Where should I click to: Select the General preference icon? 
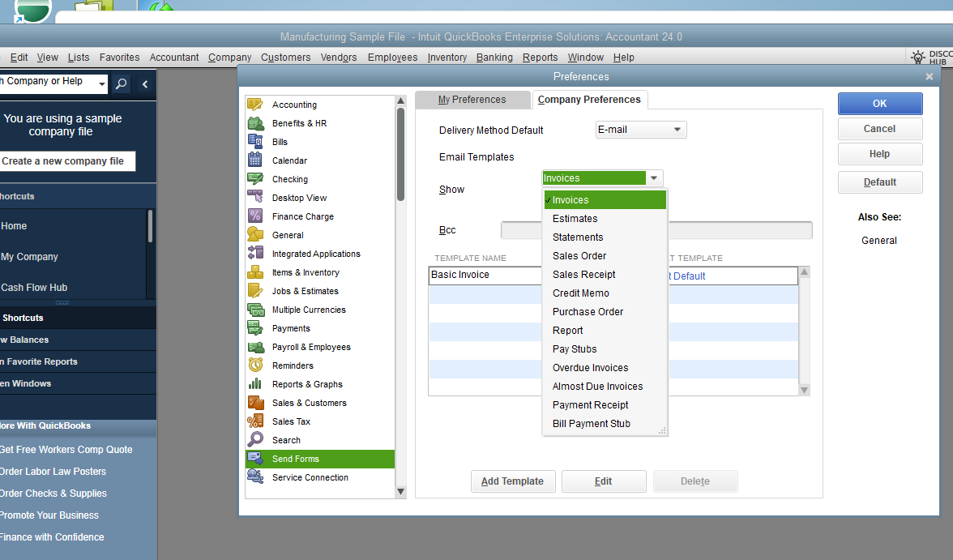point(255,235)
